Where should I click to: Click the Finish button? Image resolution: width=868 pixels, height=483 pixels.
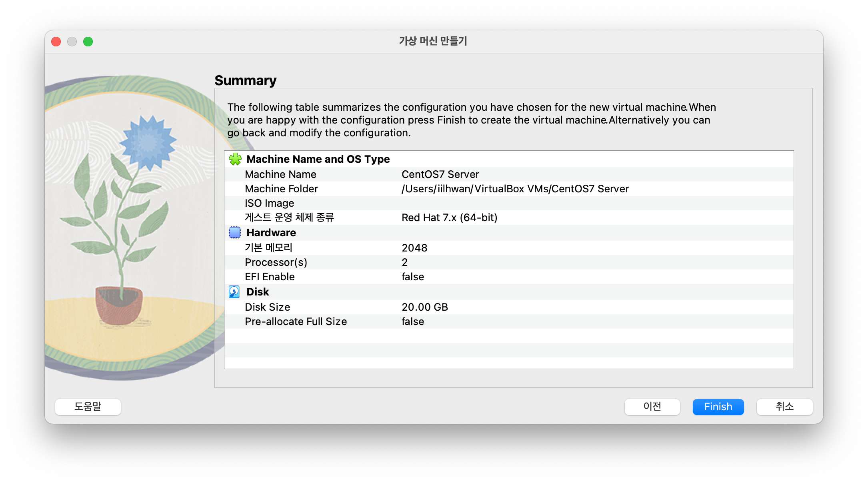pos(718,407)
